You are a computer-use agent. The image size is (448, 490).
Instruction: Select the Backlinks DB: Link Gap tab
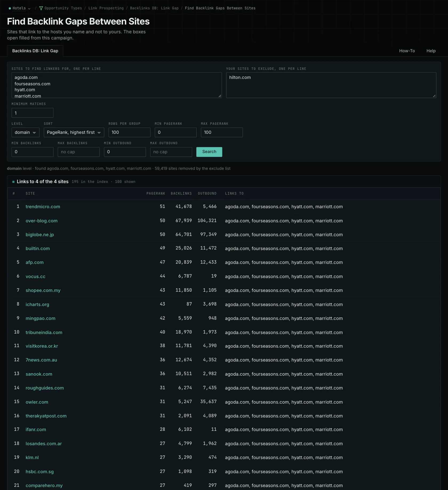point(35,51)
